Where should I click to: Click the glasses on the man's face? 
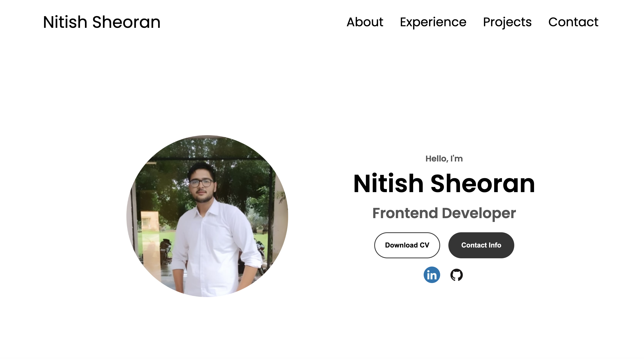tap(201, 183)
